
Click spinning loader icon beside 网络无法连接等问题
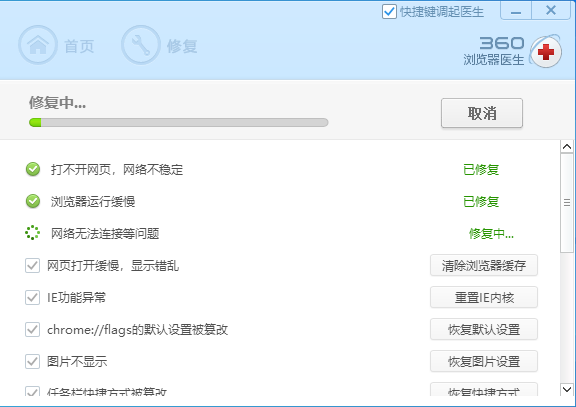point(32,233)
